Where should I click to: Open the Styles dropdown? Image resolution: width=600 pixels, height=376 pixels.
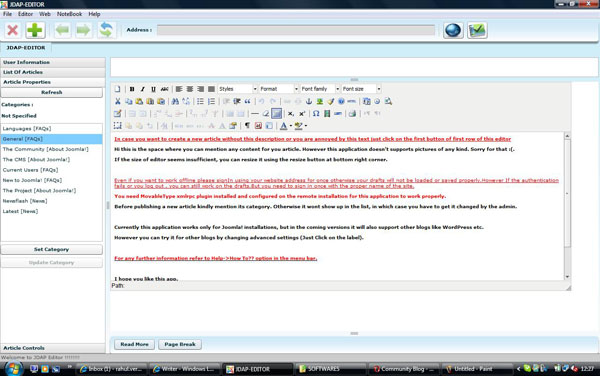[x=237, y=89]
